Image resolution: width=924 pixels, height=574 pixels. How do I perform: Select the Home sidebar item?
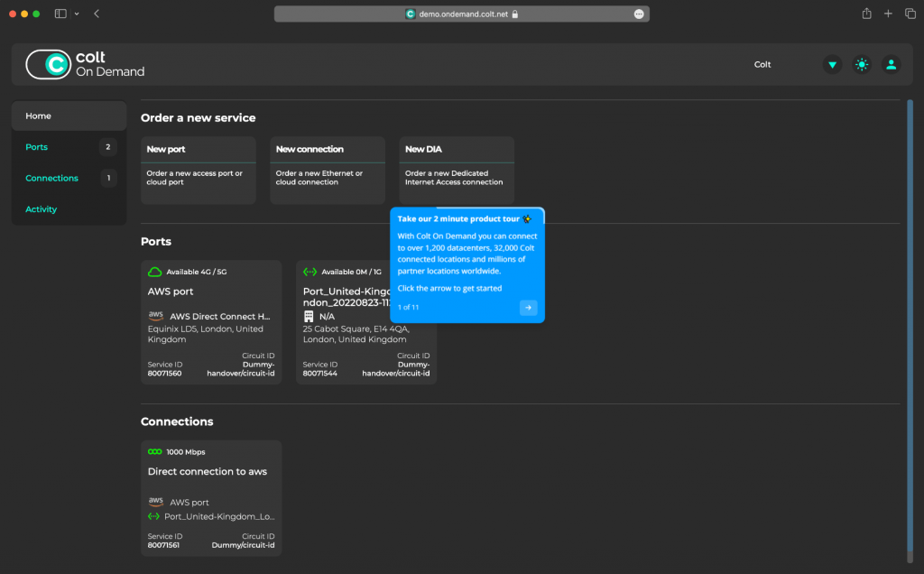click(x=69, y=116)
